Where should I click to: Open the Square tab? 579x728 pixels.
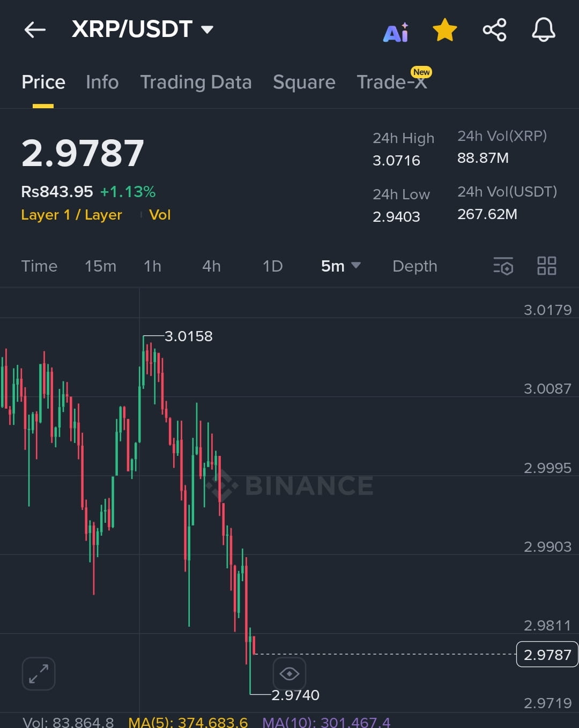pyautogui.click(x=304, y=82)
